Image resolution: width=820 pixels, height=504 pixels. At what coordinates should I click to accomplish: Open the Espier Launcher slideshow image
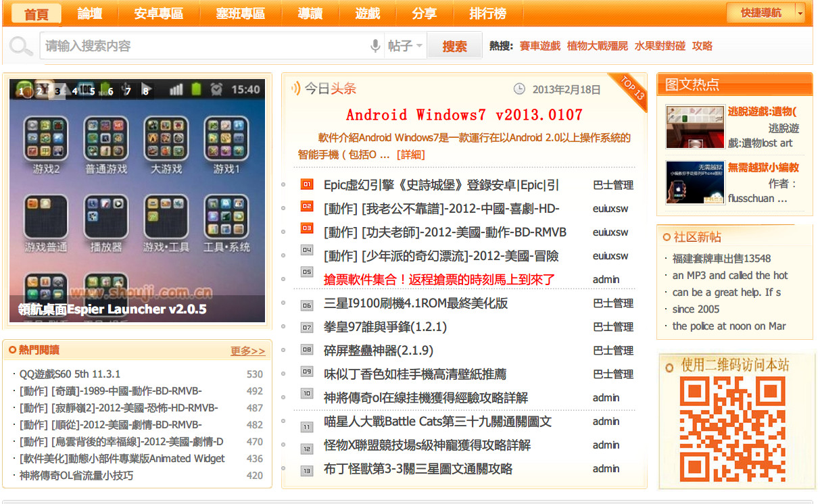137,201
